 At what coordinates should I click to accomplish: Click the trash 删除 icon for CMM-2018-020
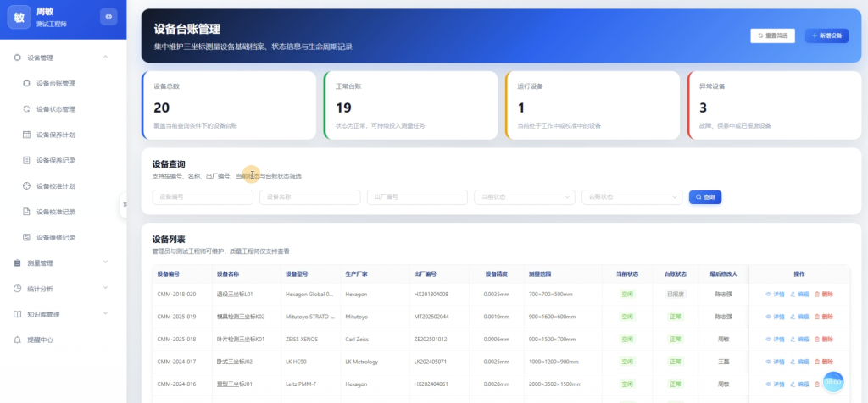(817, 294)
